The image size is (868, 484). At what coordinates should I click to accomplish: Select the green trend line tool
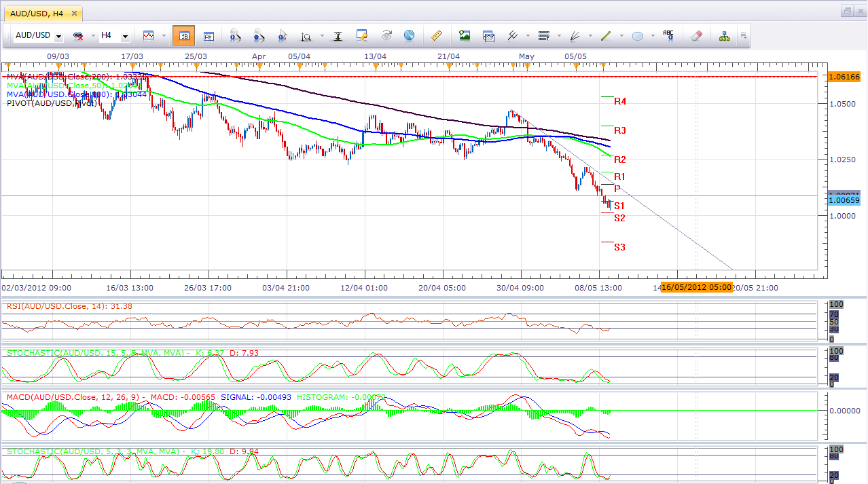click(606, 36)
